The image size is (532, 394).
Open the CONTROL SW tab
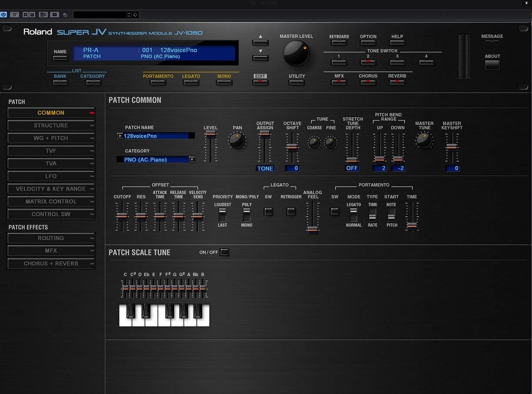[x=51, y=214]
